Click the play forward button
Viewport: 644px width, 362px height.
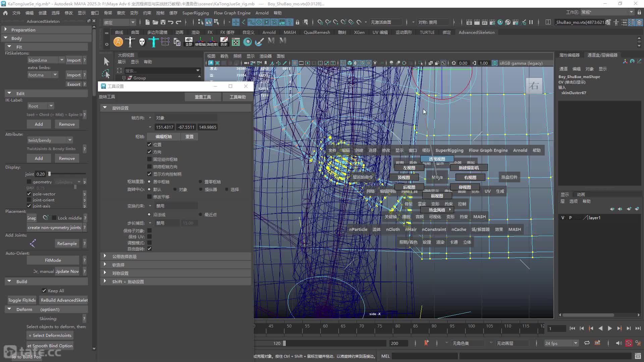point(610,328)
